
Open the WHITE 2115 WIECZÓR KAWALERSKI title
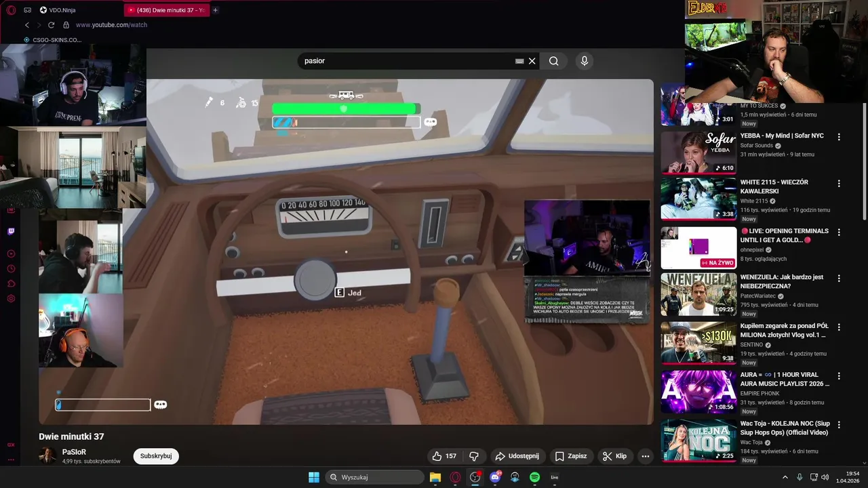tap(774, 186)
